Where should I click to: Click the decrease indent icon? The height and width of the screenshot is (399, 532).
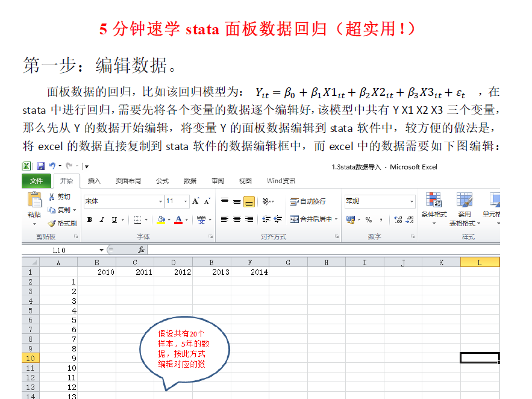click(266, 219)
